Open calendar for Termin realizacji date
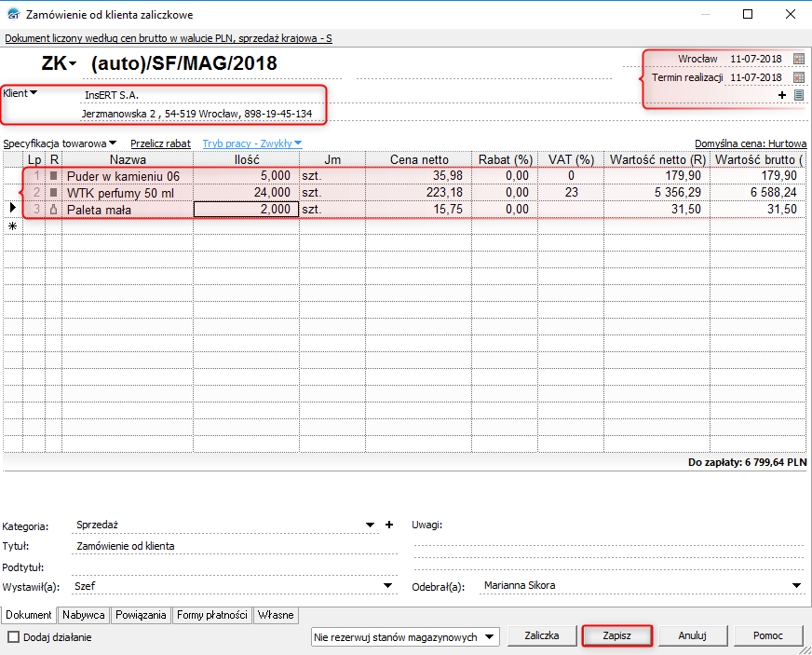 [x=798, y=77]
